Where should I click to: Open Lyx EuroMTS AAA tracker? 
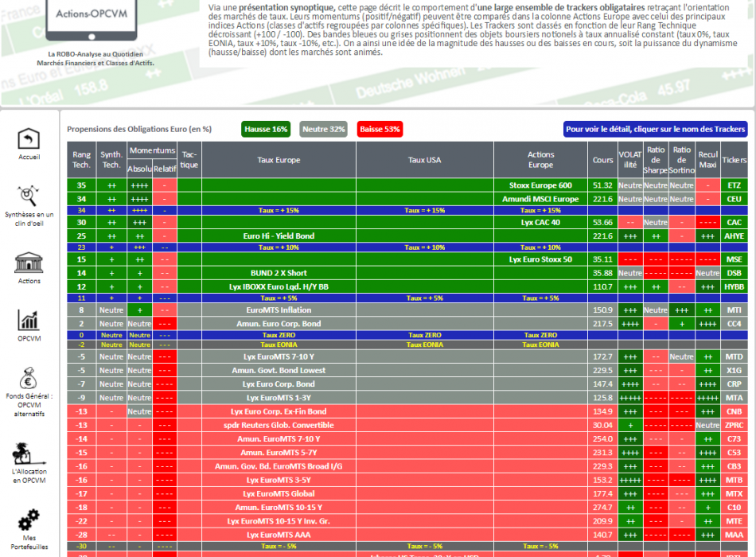click(x=279, y=535)
